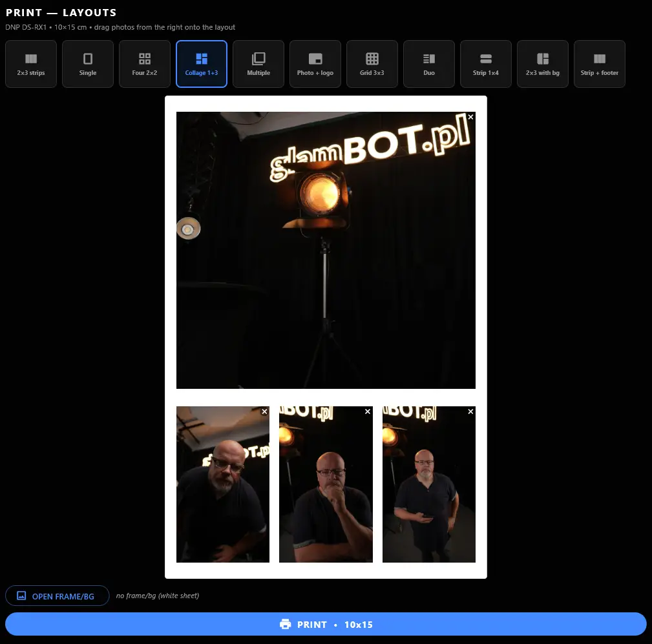This screenshot has width=652, height=644.
Task: Open the frame/background picker
Action: pos(58,596)
